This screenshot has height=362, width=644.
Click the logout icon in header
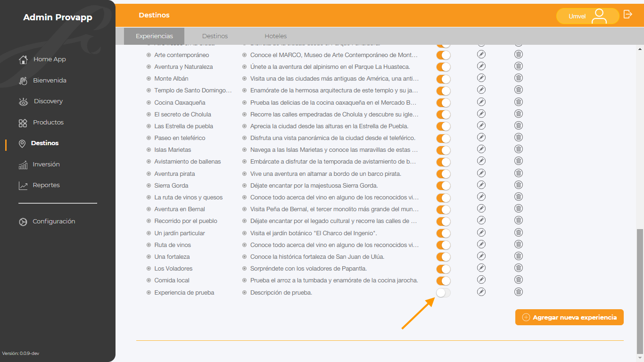(x=627, y=14)
